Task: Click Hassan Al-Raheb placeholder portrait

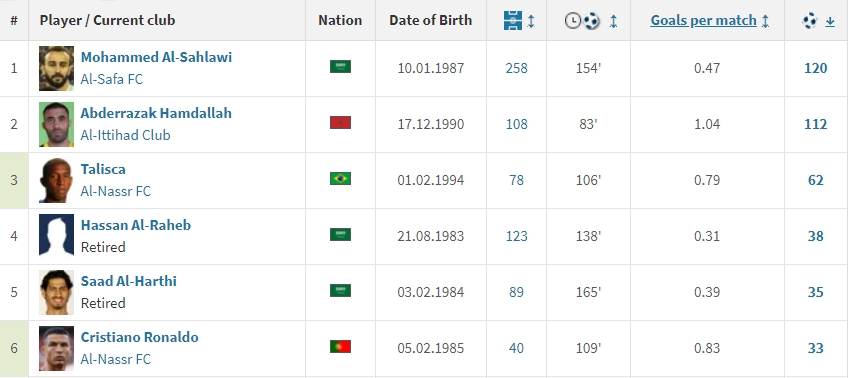Action: tap(56, 234)
